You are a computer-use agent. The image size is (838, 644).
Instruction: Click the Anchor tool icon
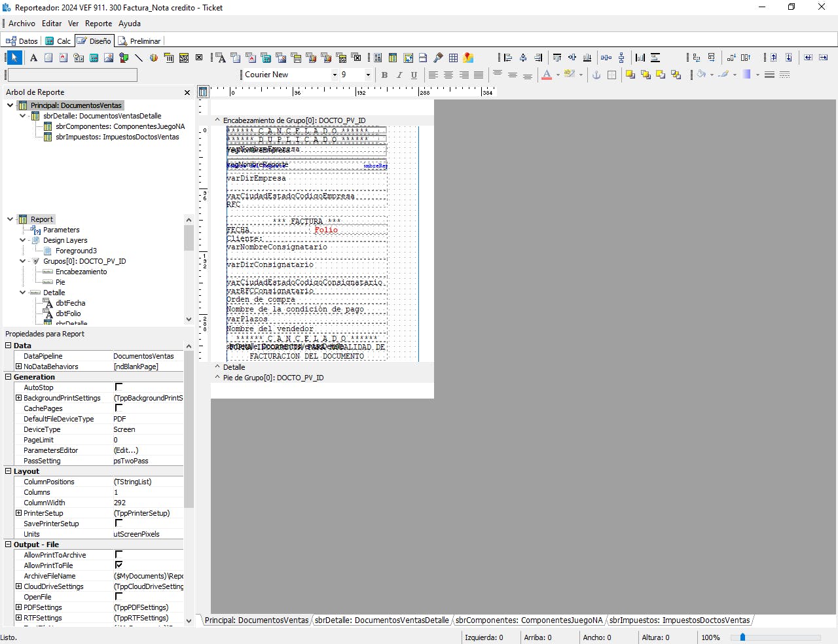click(x=596, y=75)
